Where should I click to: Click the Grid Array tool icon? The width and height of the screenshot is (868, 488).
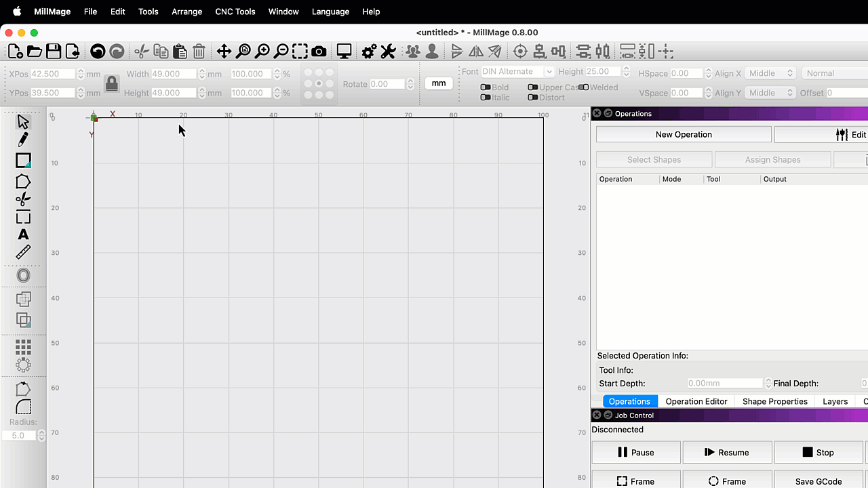tap(23, 347)
